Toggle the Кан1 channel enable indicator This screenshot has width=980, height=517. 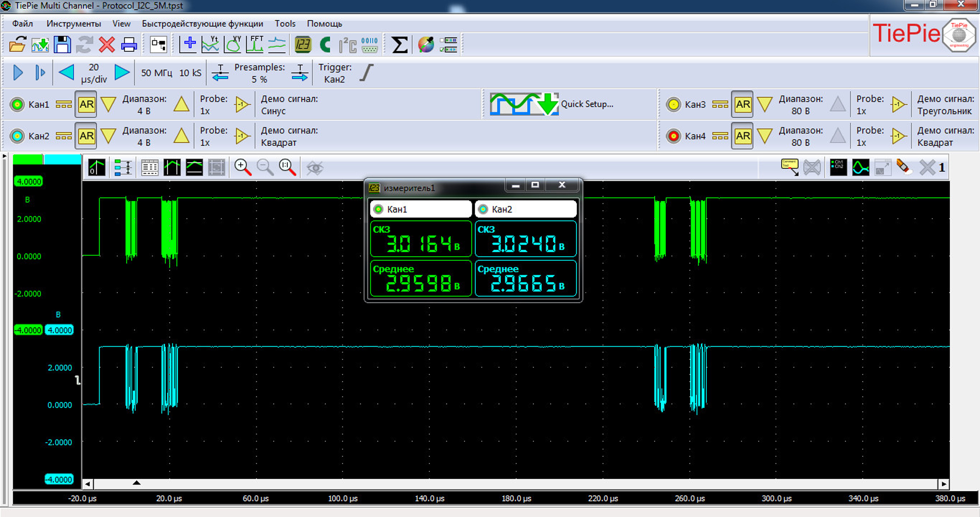pyautogui.click(x=17, y=105)
